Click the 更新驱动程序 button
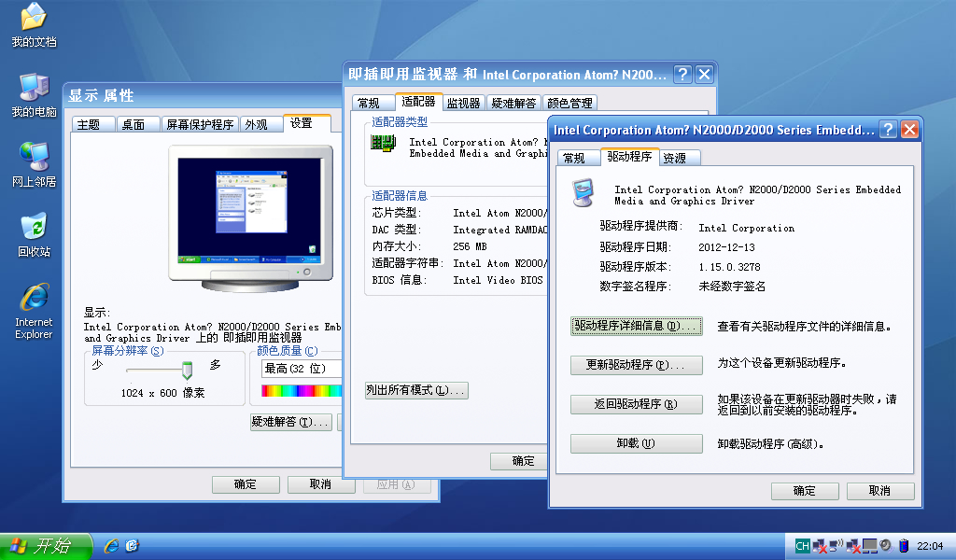The height and width of the screenshot is (560, 956). [636, 365]
